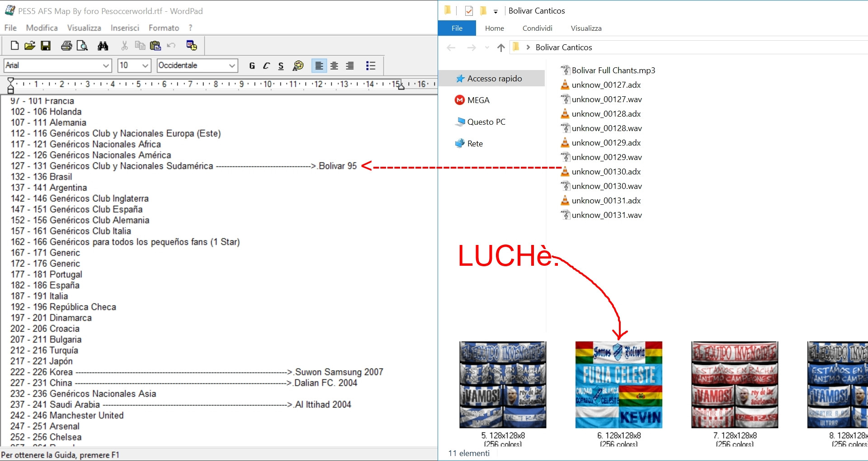Select the unknow_00128.wav file
Viewport: 868px width, 461px height.
[601, 128]
